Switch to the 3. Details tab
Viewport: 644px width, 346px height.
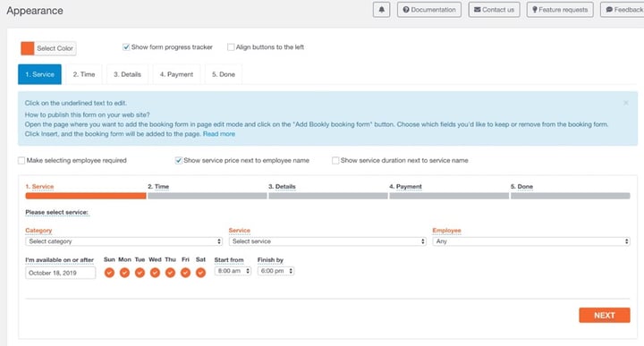127,74
